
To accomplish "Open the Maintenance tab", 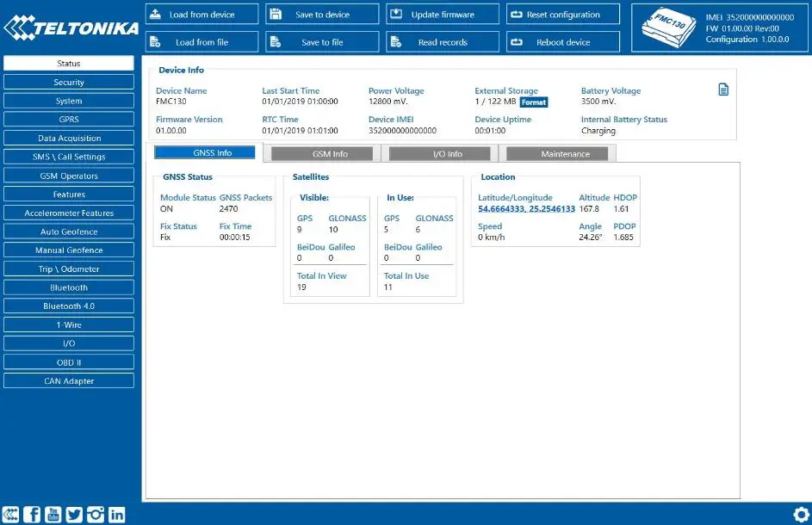I will coord(558,153).
